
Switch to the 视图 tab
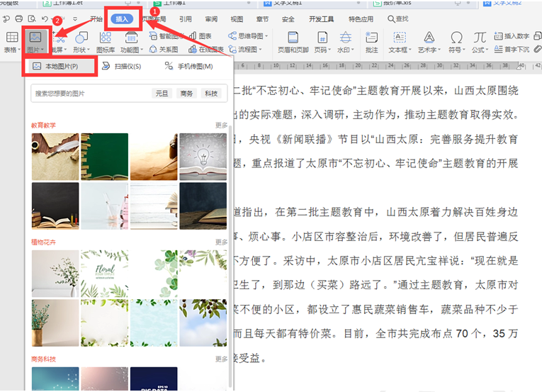coord(237,19)
